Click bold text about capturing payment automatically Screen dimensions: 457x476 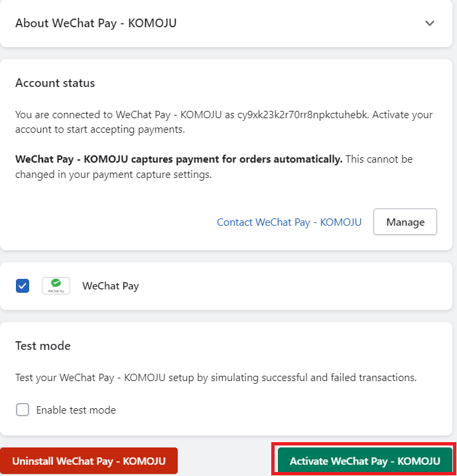click(179, 159)
